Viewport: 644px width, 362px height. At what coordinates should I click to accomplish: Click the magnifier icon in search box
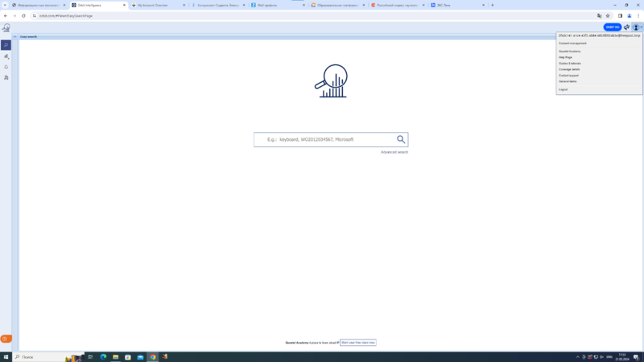point(401,139)
